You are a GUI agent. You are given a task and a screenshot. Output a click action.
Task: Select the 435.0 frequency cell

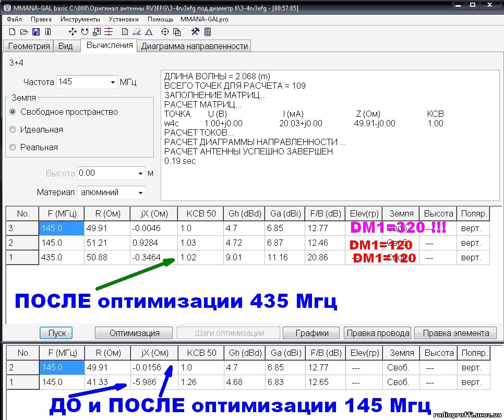point(62,257)
